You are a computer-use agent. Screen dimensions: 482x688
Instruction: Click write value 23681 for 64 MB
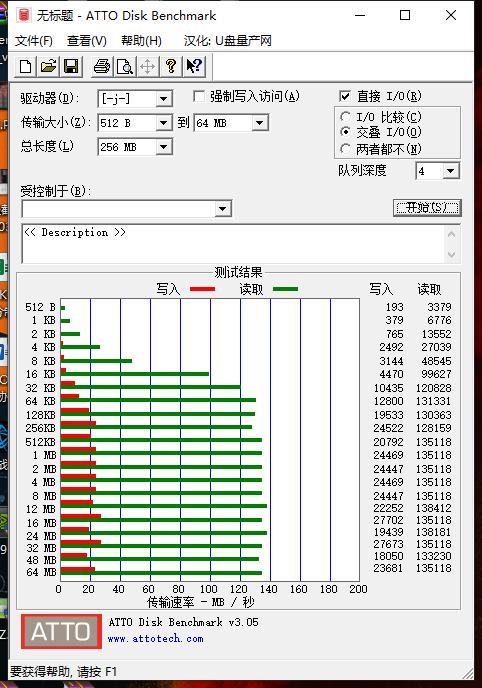[x=389, y=568]
